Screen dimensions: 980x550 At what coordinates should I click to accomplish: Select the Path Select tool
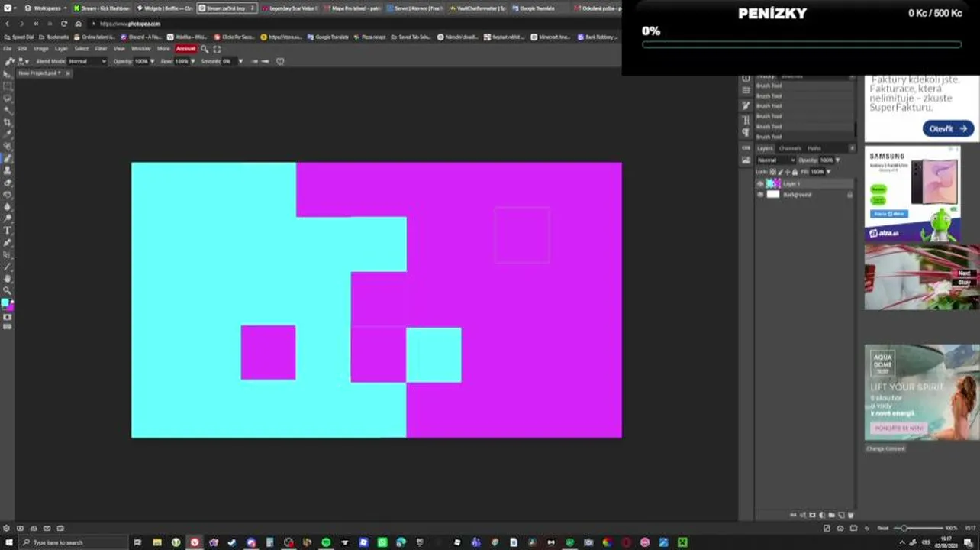tap(8, 254)
